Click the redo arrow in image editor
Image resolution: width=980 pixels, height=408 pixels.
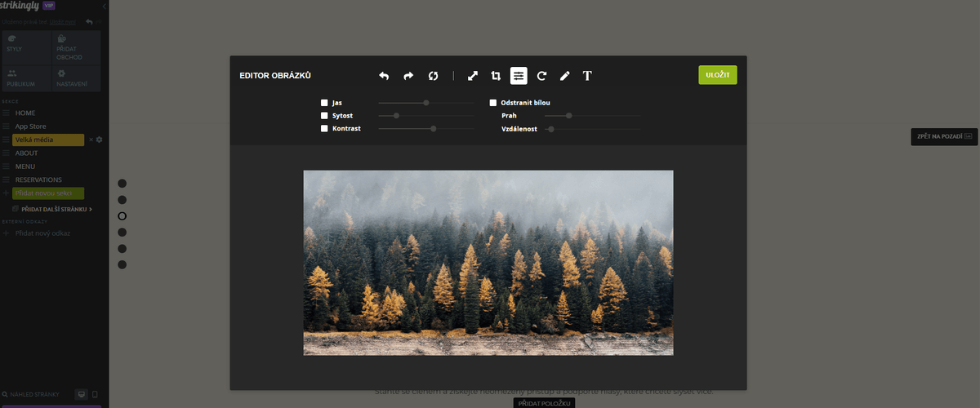pyautogui.click(x=408, y=76)
